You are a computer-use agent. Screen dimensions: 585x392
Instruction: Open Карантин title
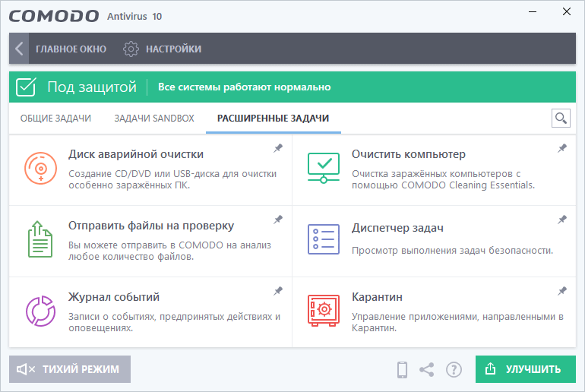(377, 297)
